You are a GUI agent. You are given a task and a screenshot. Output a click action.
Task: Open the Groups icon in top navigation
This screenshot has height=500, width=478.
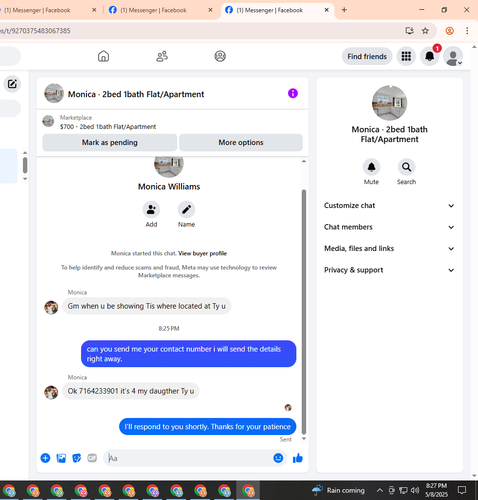(x=220, y=56)
